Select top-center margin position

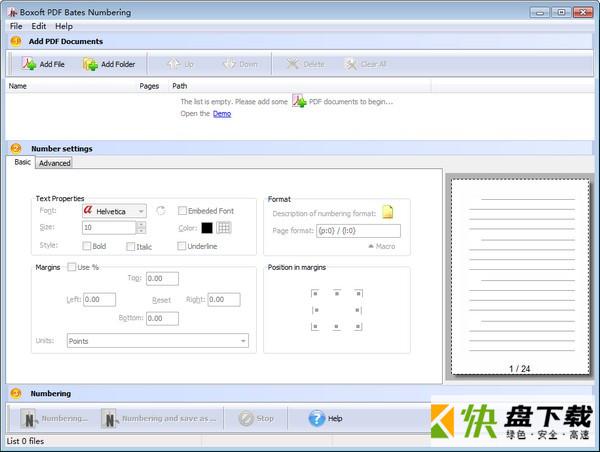point(337,293)
